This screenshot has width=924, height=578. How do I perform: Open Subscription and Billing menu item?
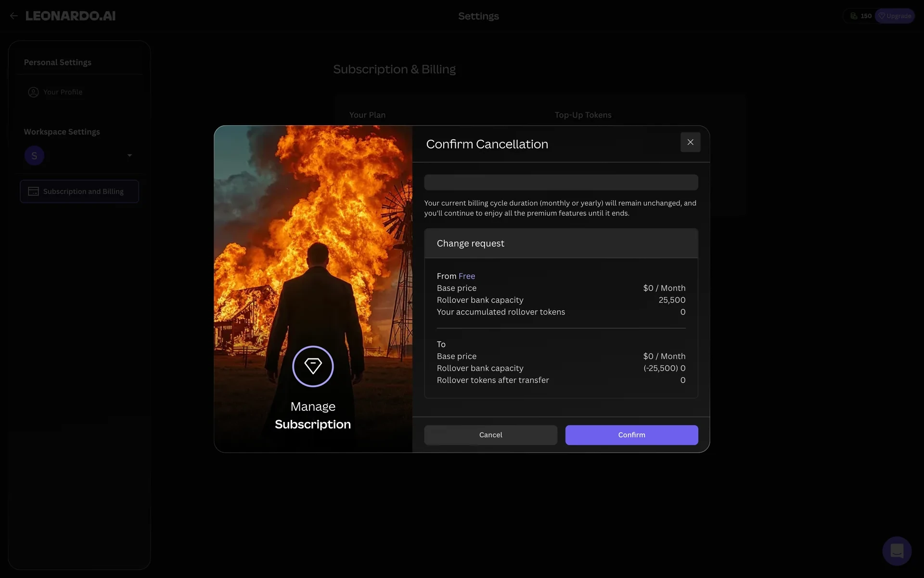(x=79, y=191)
